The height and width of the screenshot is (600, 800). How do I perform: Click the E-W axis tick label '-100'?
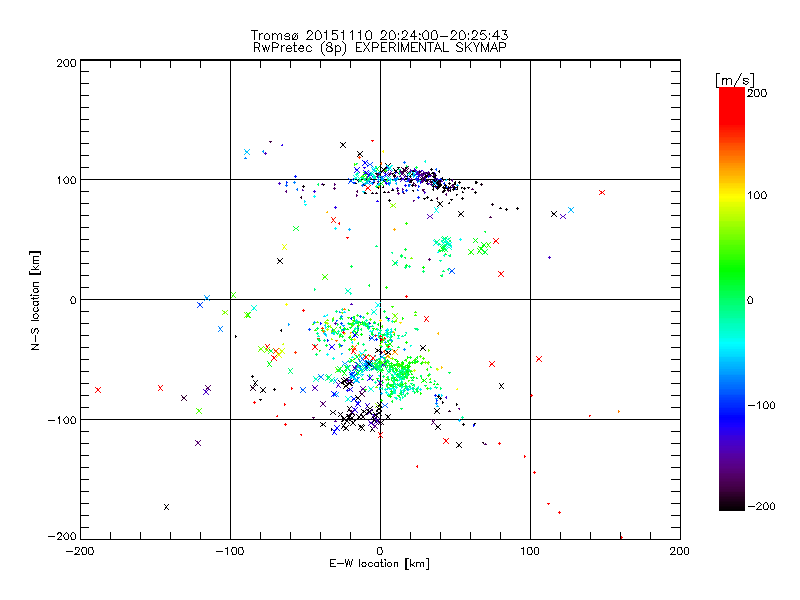click(x=230, y=551)
